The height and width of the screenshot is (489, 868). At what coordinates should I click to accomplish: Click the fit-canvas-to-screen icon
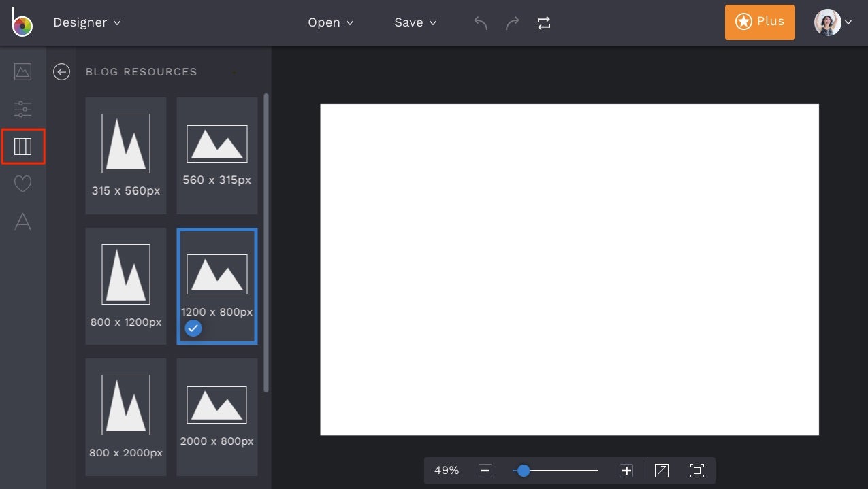point(696,470)
